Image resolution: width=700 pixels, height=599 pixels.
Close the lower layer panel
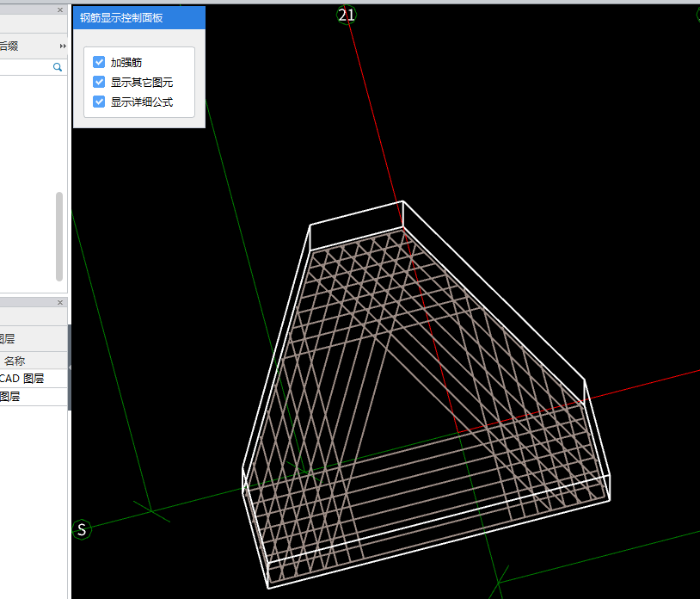pyautogui.click(x=60, y=302)
